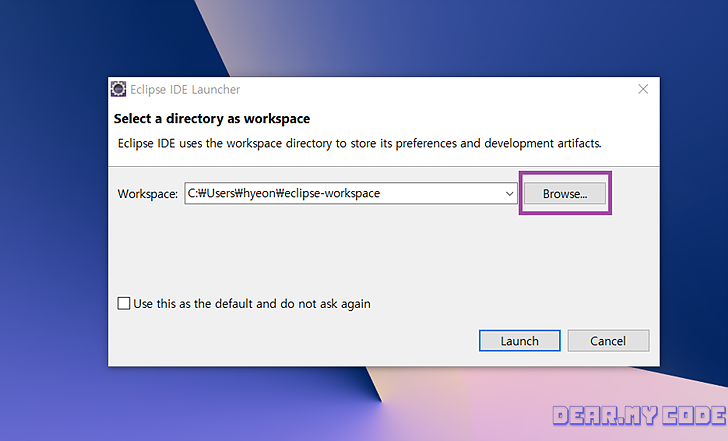Click the Browse... button
Viewport: 728px width, 441px height.
tap(565, 193)
